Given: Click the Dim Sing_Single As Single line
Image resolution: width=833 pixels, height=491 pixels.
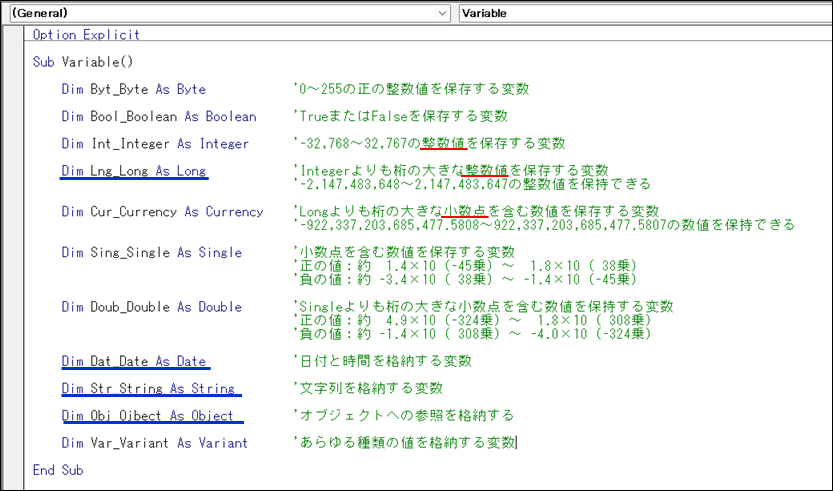Looking at the screenshot, I should (x=151, y=252).
